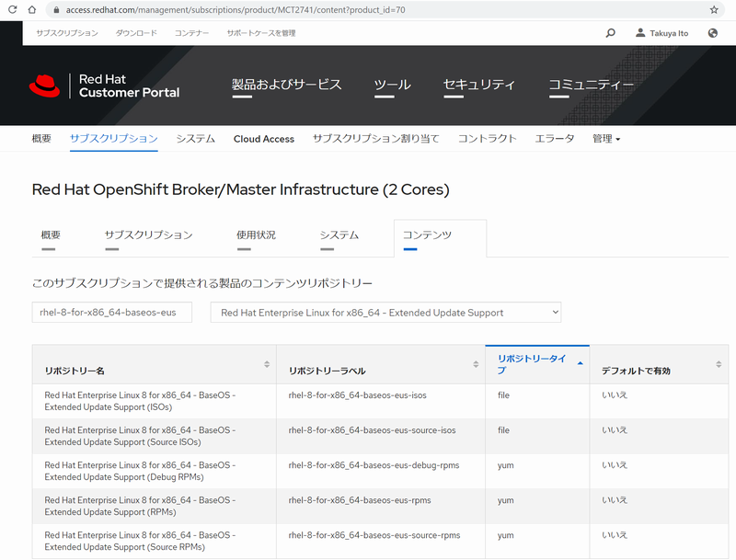Switch to product システム tab

click(x=339, y=235)
